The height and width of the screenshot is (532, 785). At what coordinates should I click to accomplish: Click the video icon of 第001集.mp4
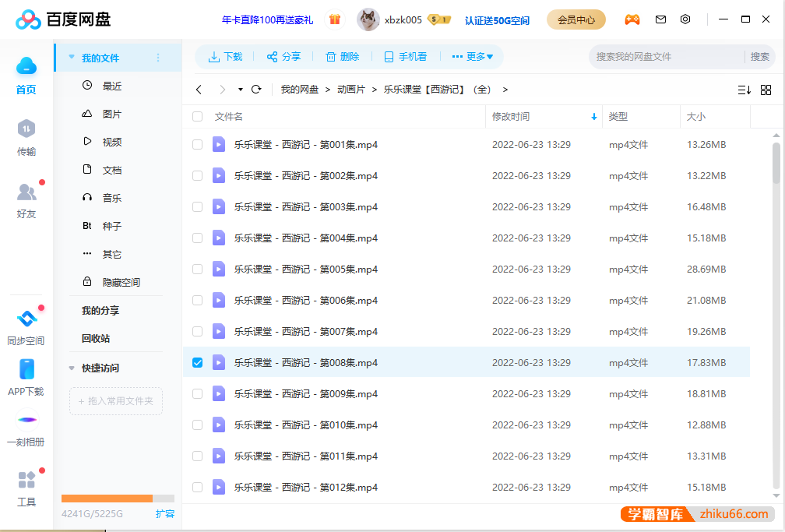click(219, 144)
